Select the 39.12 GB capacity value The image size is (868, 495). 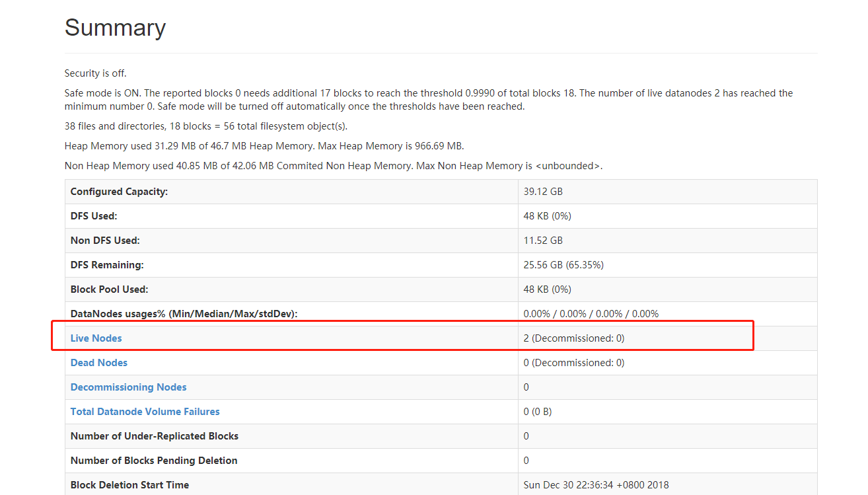tap(543, 192)
